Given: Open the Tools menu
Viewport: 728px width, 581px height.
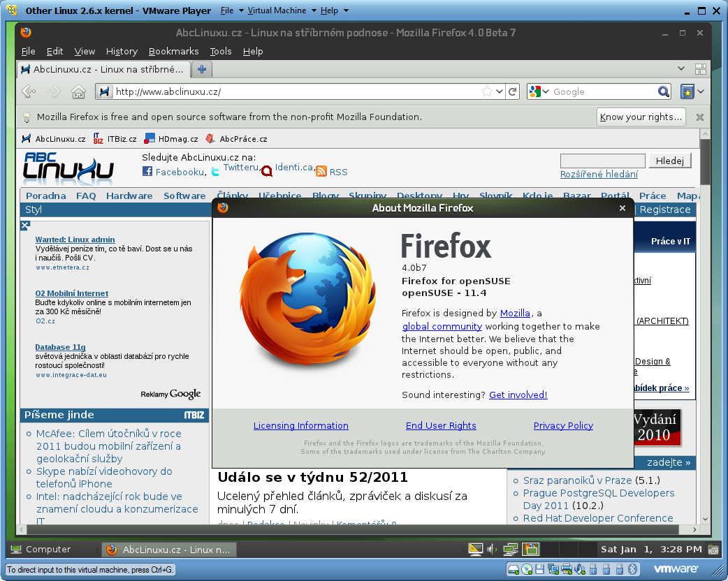Looking at the screenshot, I should coord(221,51).
